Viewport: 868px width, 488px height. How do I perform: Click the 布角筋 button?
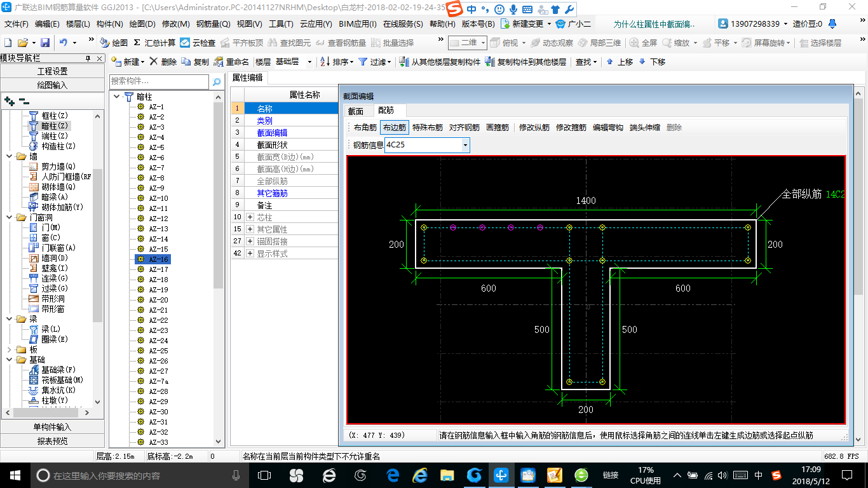tap(365, 128)
